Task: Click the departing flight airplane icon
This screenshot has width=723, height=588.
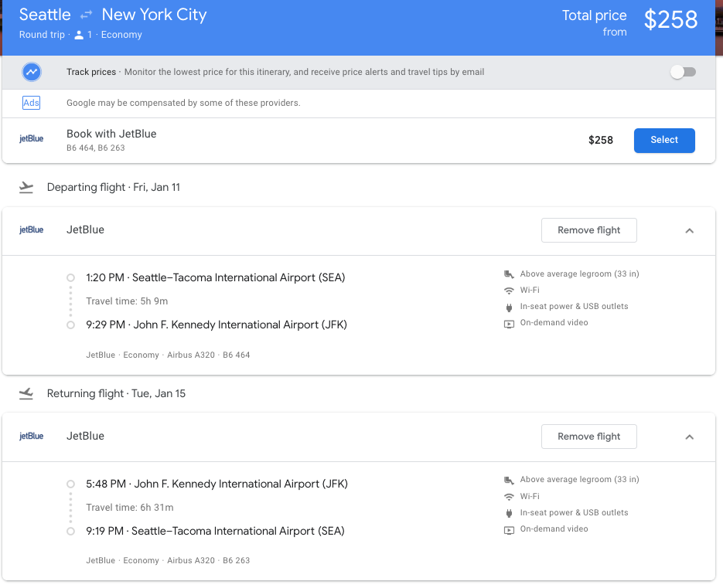Action: (26, 187)
